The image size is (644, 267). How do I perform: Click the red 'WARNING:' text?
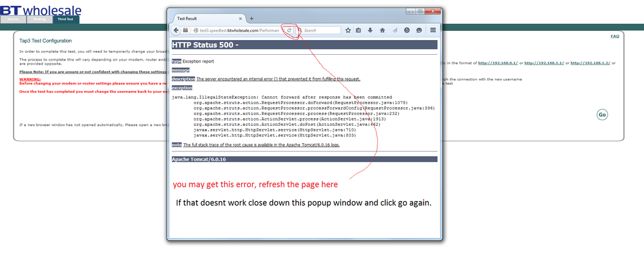[x=30, y=79]
